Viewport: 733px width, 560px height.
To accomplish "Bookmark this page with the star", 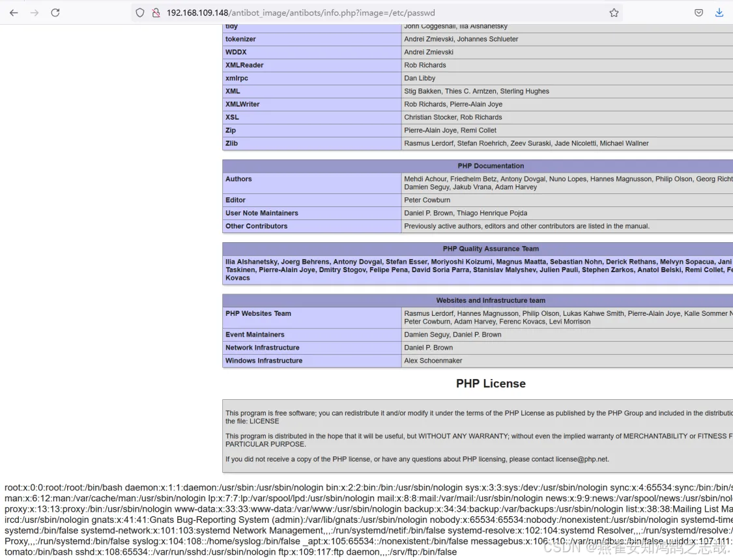I will [x=614, y=12].
